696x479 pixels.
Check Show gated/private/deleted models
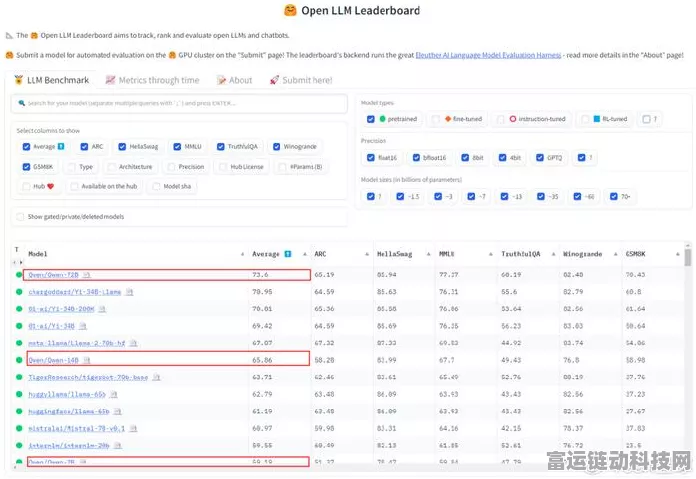(20, 217)
